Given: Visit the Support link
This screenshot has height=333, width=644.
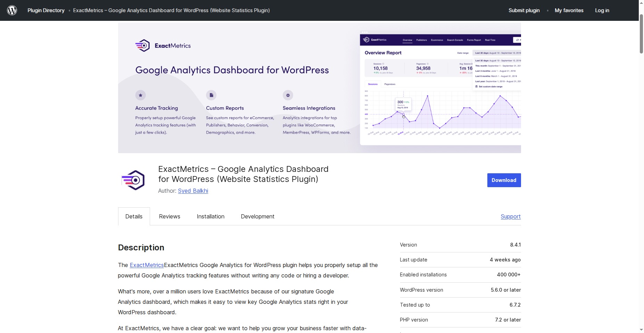Looking at the screenshot, I should [x=511, y=216].
